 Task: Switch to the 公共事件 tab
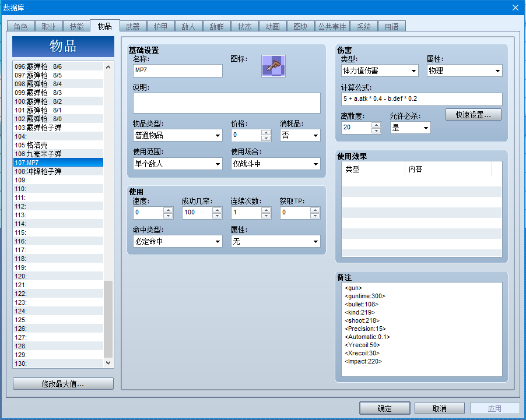[x=332, y=26]
